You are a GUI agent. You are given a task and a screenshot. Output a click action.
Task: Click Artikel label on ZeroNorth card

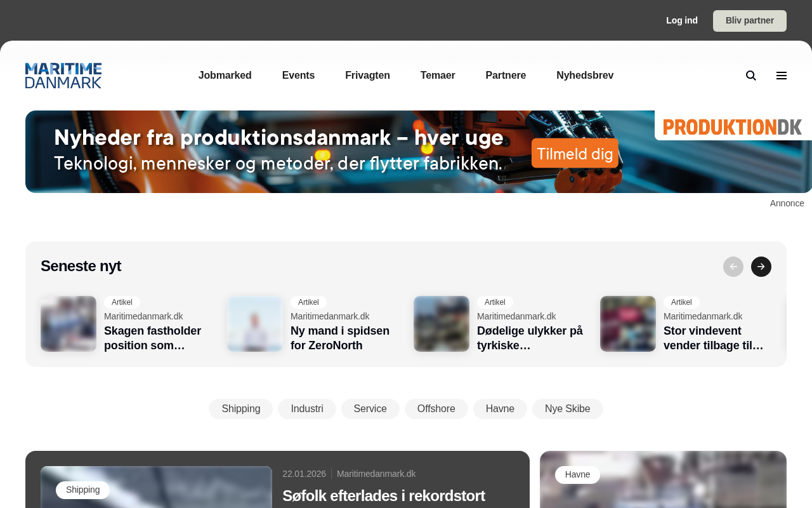[308, 302]
